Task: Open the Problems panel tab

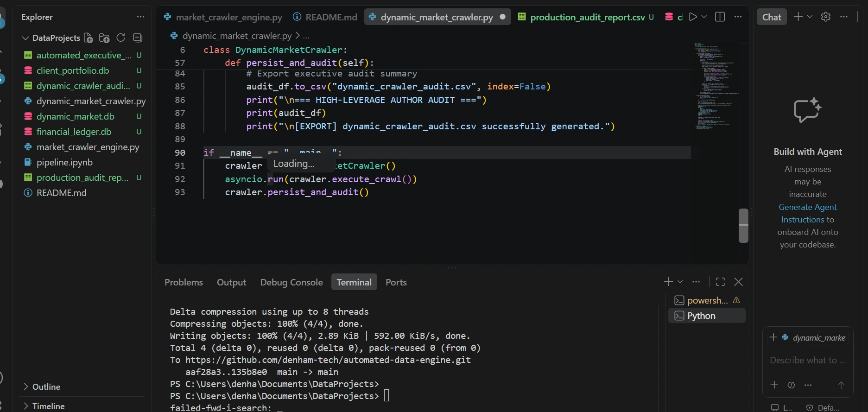Action: (184, 282)
